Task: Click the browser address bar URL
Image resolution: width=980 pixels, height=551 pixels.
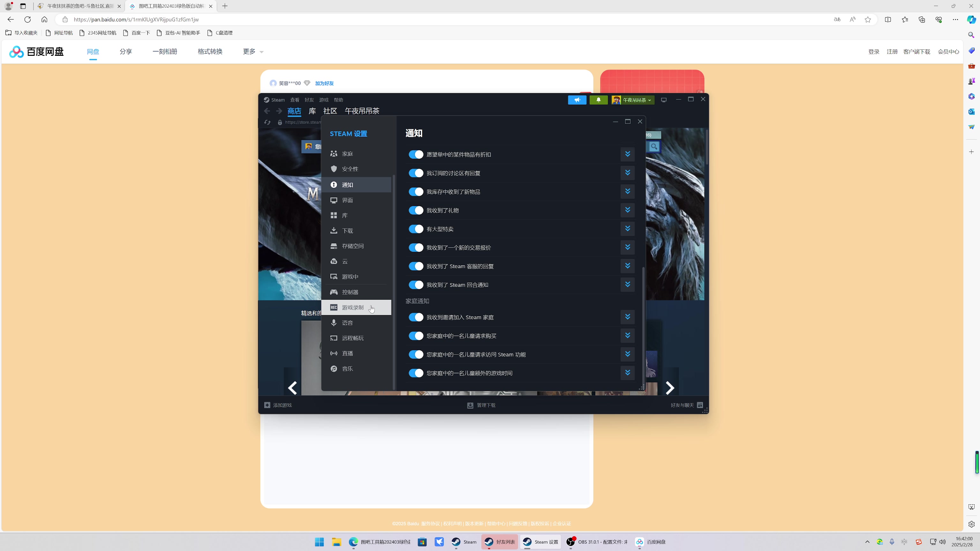Action: pos(136,19)
